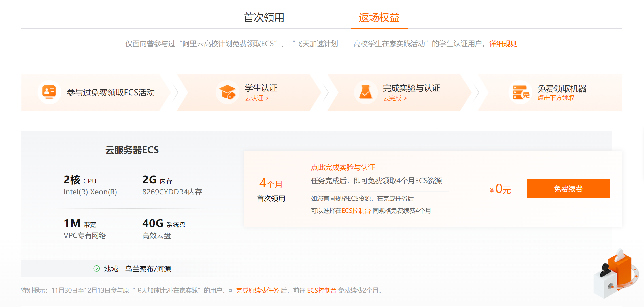Click the 去认证 > link
Screen dimensions: 644x307
257,98
